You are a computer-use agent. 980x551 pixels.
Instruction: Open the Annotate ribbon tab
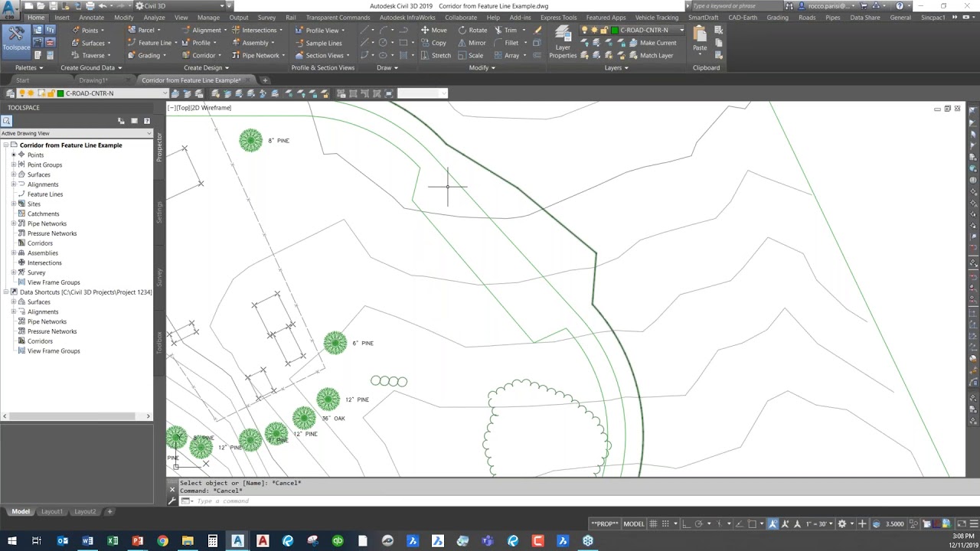coord(91,18)
